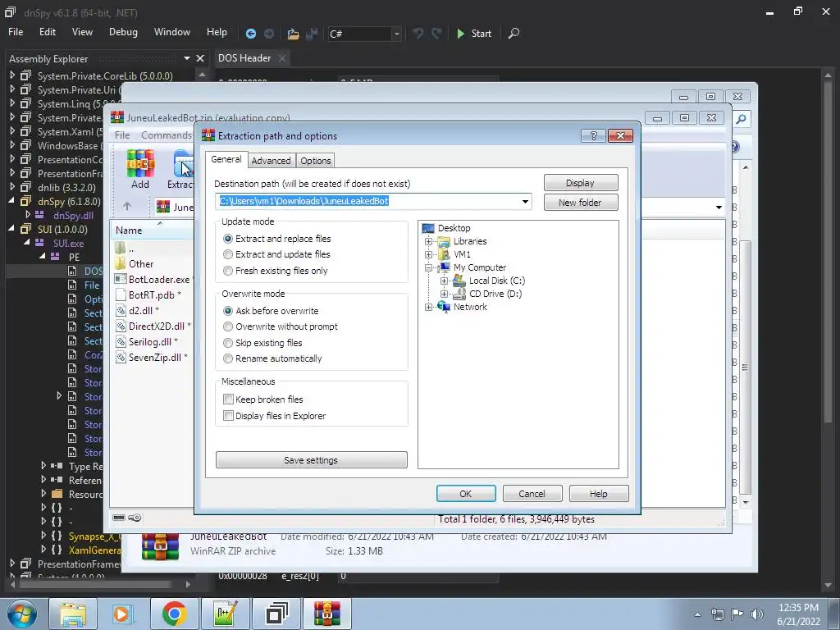The width and height of the screenshot is (840, 630).
Task: Switch to dnSpy taskbar icon
Action: coord(276,614)
